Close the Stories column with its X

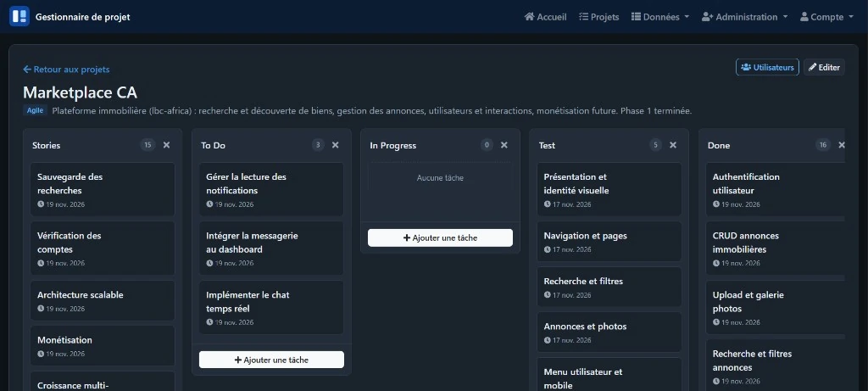[x=167, y=145]
